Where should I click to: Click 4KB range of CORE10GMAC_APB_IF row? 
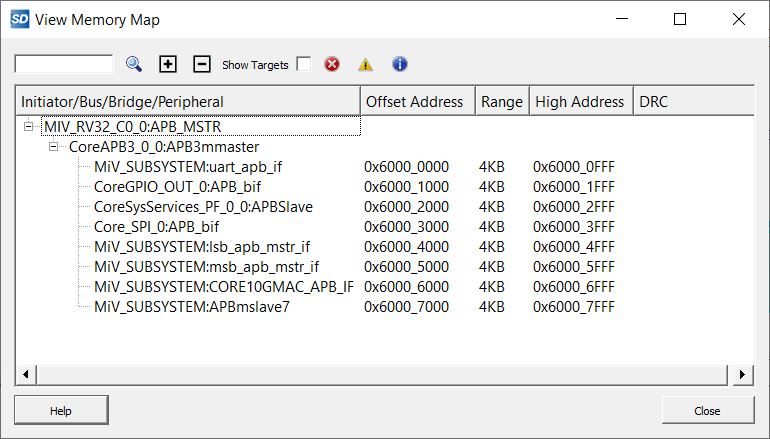[492, 287]
